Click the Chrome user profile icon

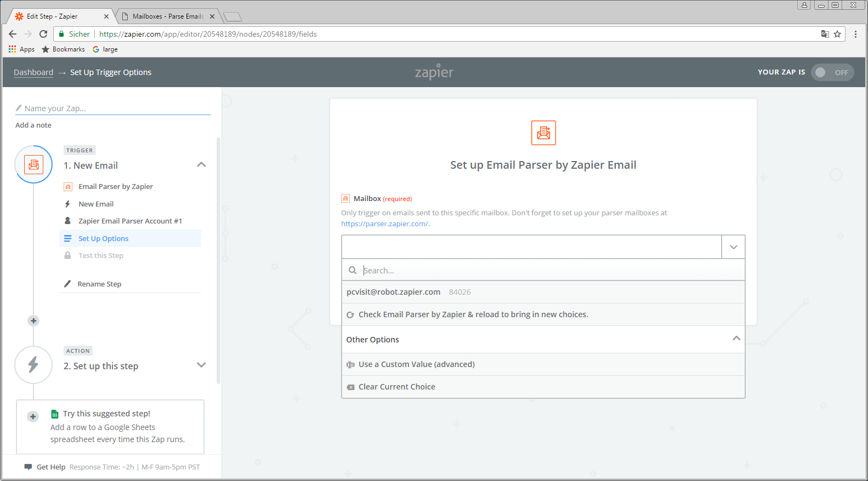(804, 5)
